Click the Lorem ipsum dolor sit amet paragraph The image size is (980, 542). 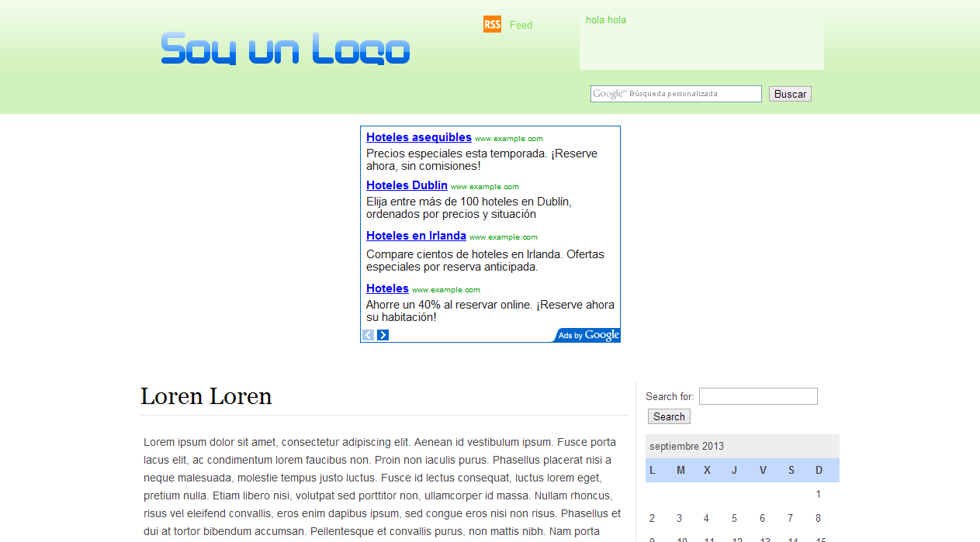(383, 487)
